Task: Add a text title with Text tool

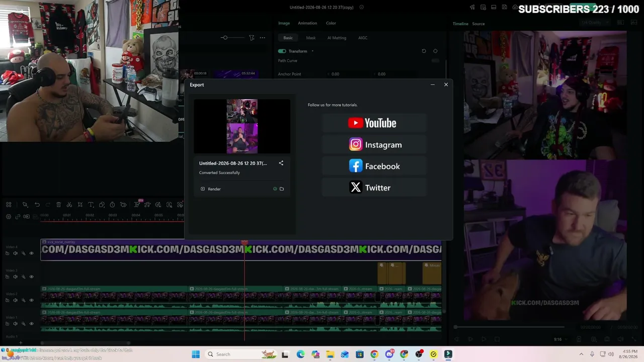Action: (x=91, y=205)
